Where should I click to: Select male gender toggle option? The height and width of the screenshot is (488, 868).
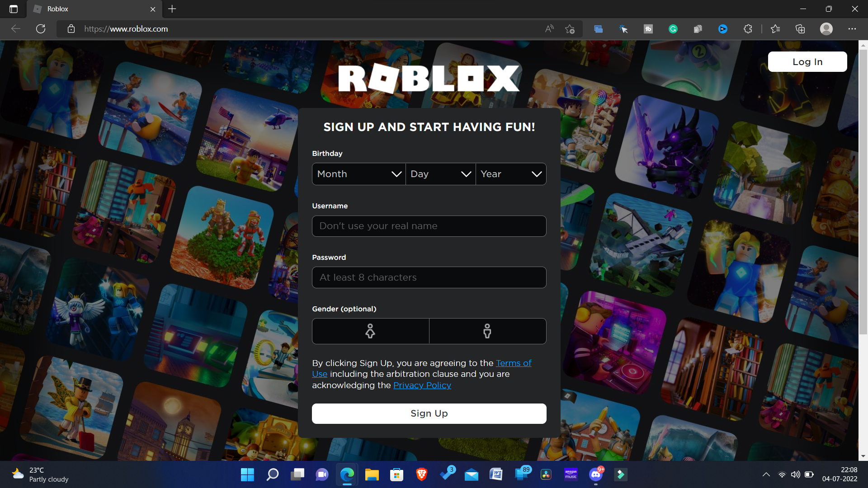(488, 331)
